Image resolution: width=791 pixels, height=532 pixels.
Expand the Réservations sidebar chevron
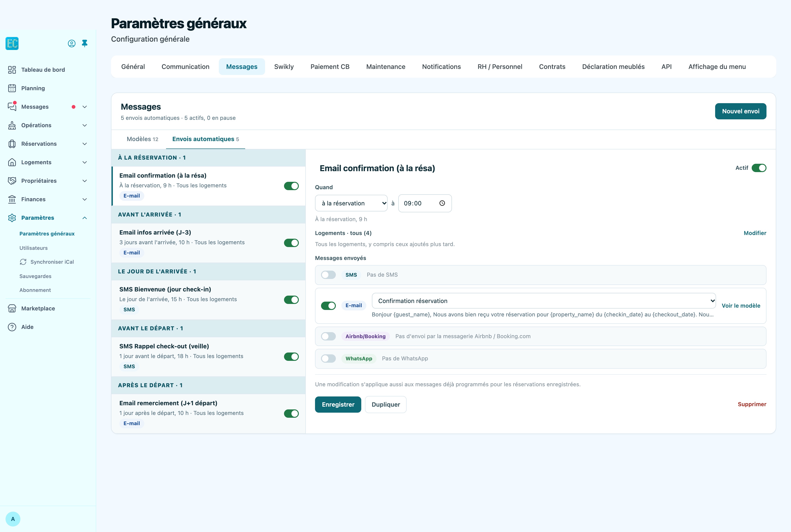(85, 144)
